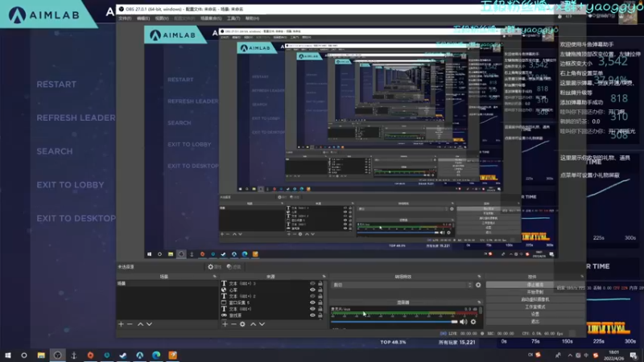Viewport: 644px width, 362px height.
Task: Click the 开始录制 start recording button
Action: pos(535,292)
